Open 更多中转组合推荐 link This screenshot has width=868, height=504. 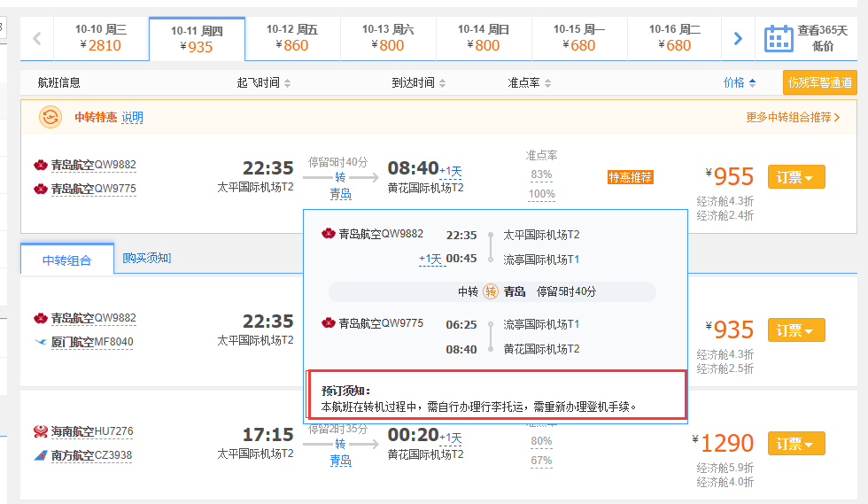[x=793, y=118]
